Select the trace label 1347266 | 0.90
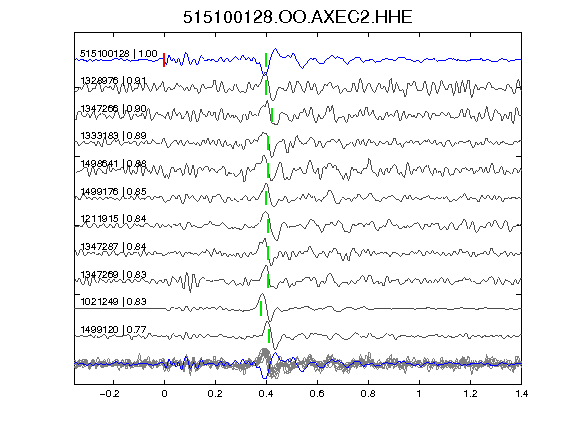This screenshot has height=432, width=576. [x=113, y=109]
